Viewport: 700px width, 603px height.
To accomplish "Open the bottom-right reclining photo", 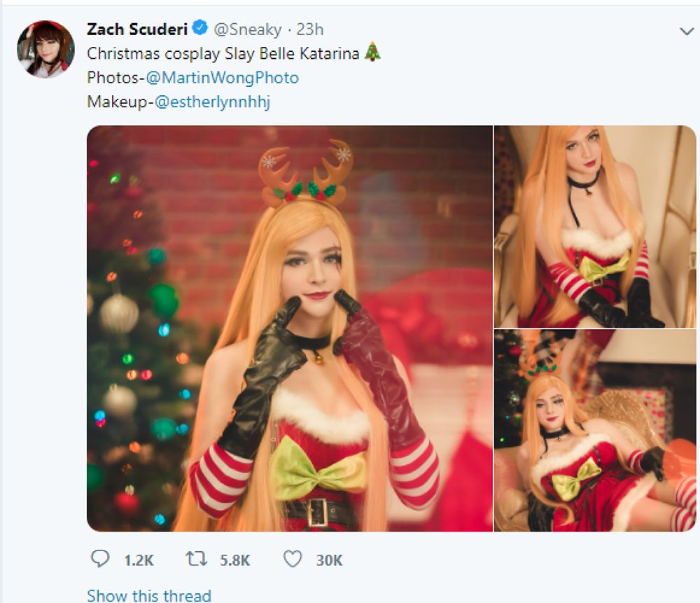I will pyautogui.click(x=595, y=430).
